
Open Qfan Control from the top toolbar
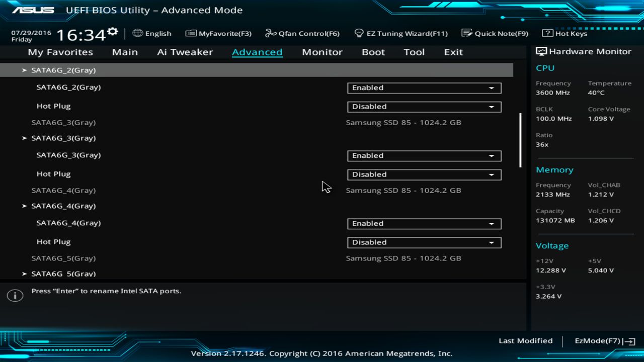point(302,33)
